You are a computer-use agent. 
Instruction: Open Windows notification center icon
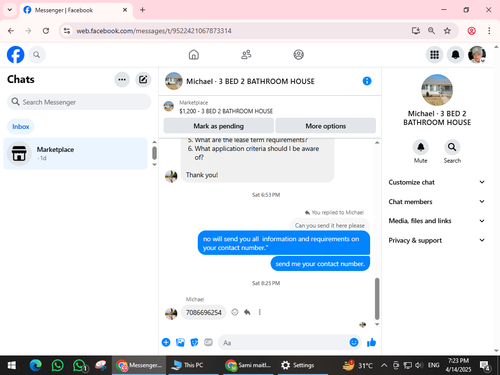pyautogui.click(x=484, y=366)
